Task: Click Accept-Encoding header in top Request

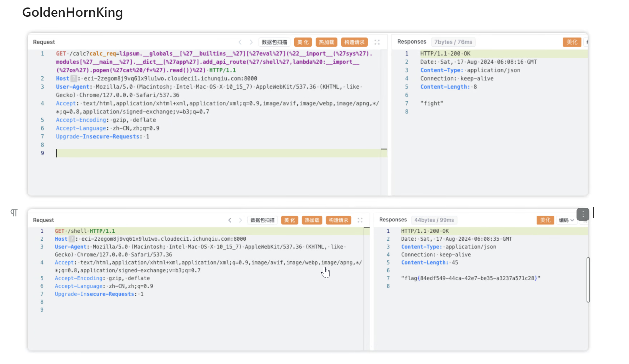Action: [x=106, y=120]
